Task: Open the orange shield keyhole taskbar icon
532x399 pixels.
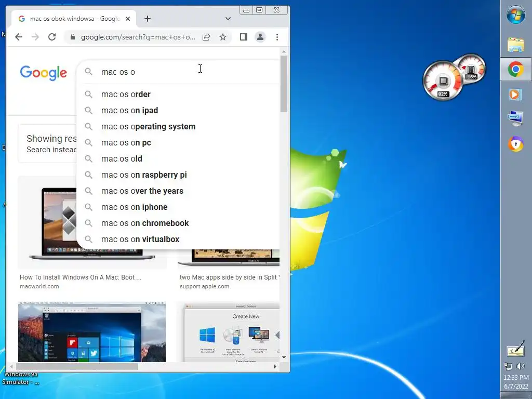Action: (x=516, y=144)
